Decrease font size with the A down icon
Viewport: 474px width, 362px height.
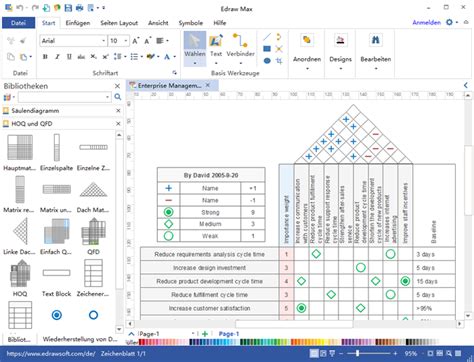[x=147, y=41]
